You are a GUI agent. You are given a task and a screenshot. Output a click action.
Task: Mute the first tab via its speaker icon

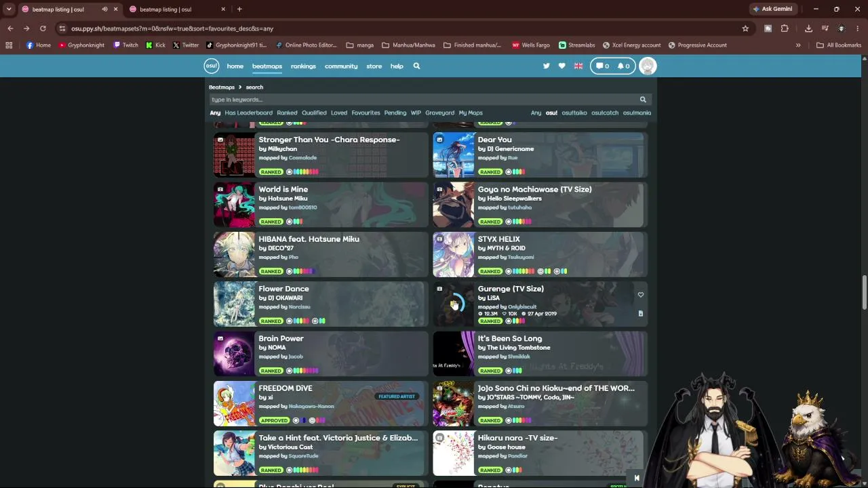[104, 9]
